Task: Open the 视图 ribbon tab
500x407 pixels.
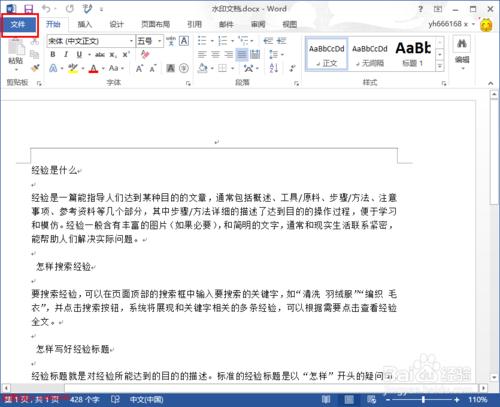Action: 290,24
